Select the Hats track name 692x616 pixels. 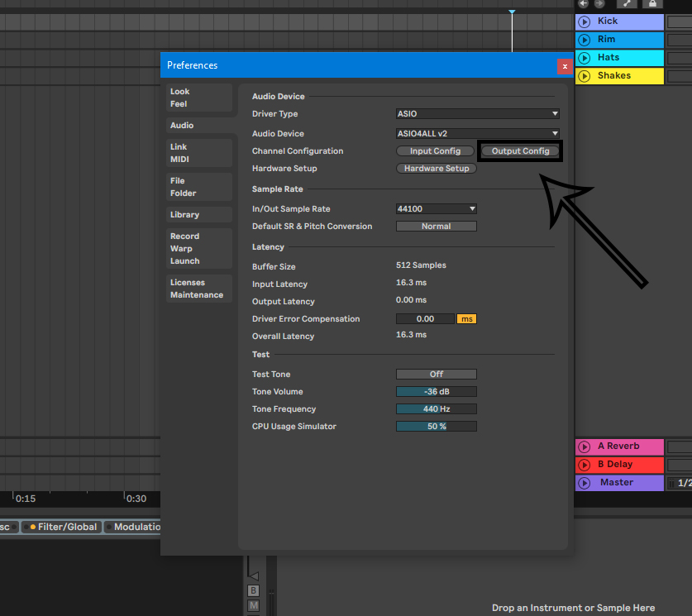pos(608,57)
